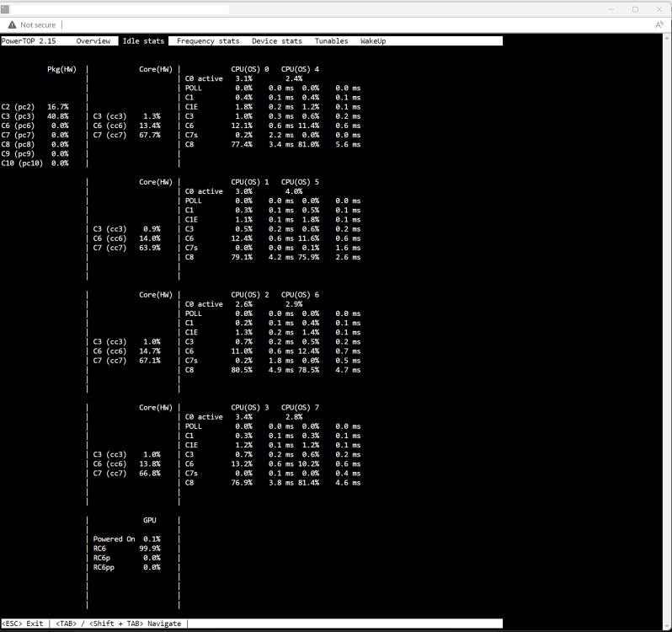Screen dimensions: 672x632
Task: Click the C2 (pc2) 16.7% row
Action: click(x=35, y=107)
